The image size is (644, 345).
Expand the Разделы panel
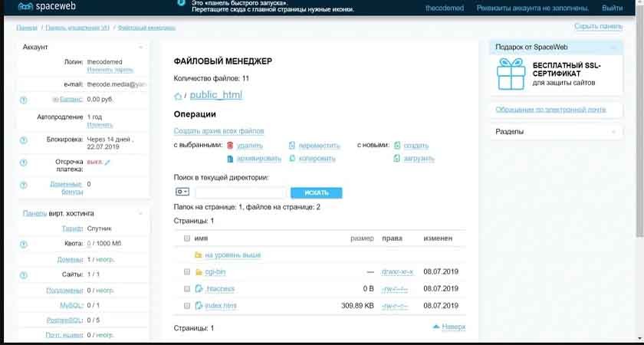coord(614,132)
